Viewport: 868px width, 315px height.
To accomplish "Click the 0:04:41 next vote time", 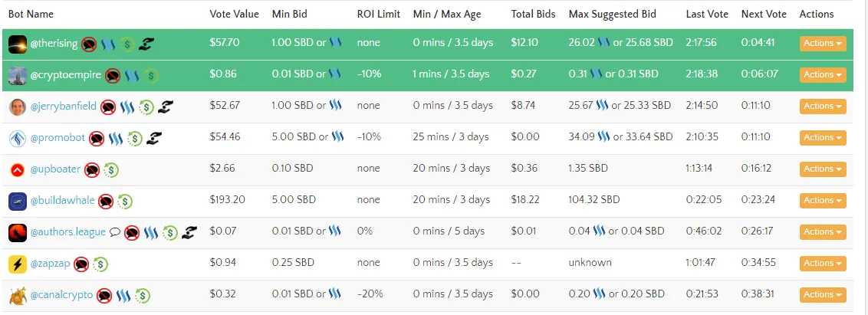I will click(x=758, y=43).
